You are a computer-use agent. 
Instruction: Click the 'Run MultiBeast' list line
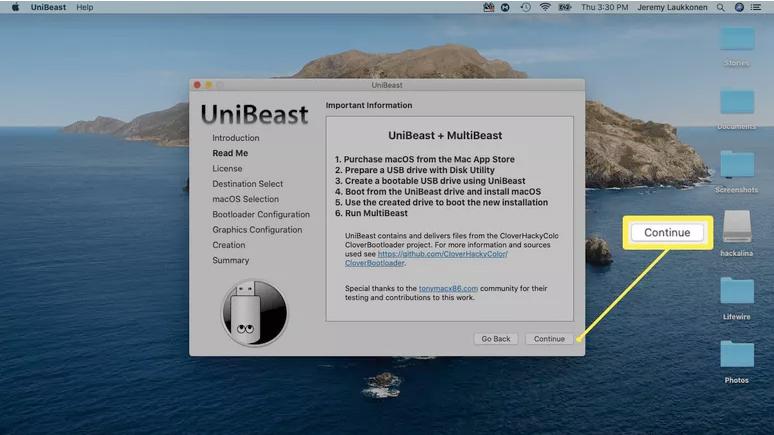[x=371, y=213]
